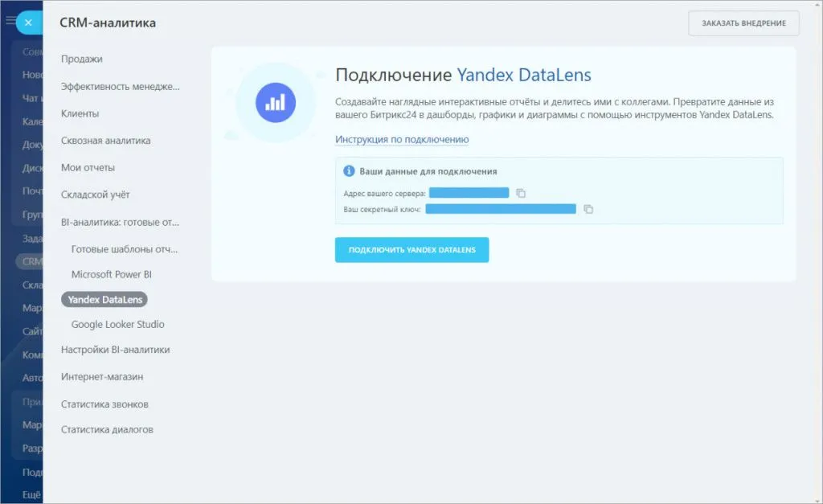Close the CRM-аналитика slider panel
Viewport: 823px width, 504px height.
[x=29, y=23]
